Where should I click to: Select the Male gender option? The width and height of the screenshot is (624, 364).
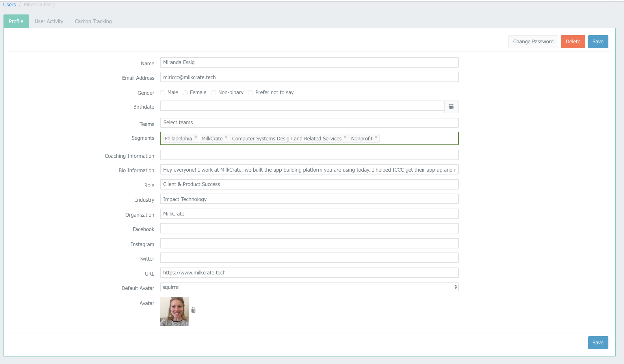(163, 93)
